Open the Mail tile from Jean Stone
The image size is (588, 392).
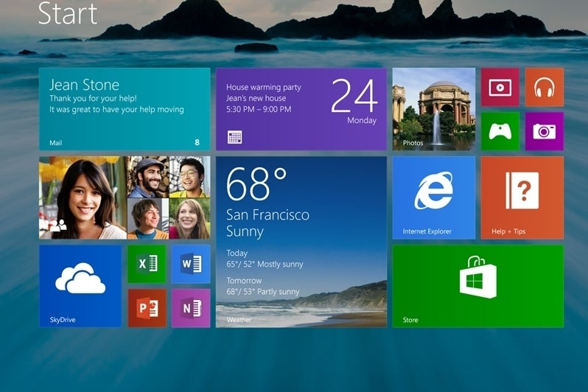[125, 109]
